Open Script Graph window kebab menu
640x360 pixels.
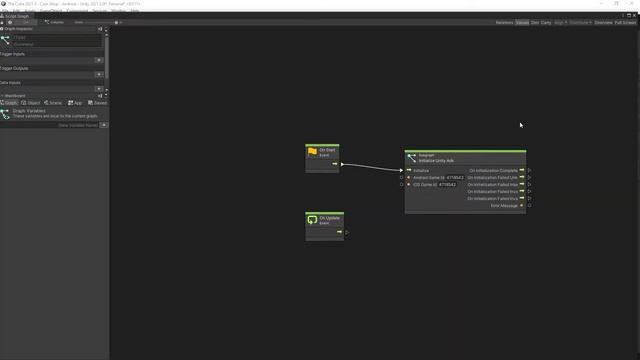click(623, 16)
